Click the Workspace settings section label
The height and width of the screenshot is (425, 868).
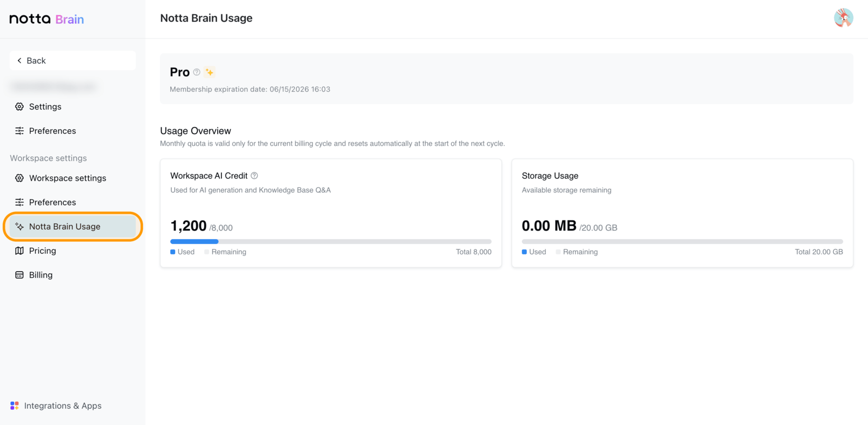click(x=48, y=158)
